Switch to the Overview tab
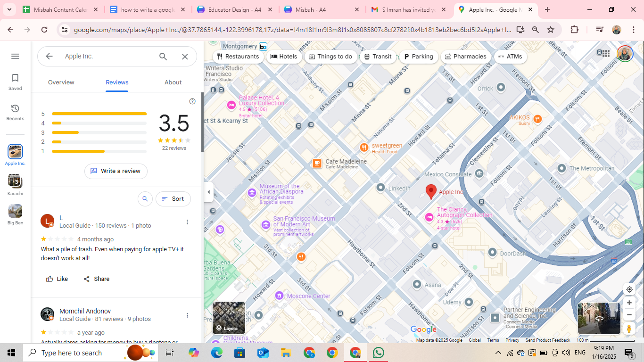Screen dimensions: 644x362 pos(61,82)
